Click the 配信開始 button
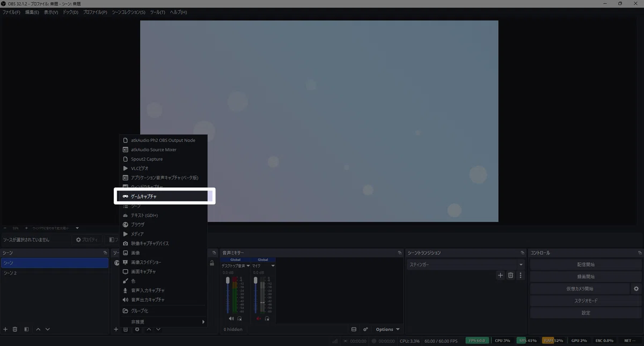644x346 pixels. (586, 264)
